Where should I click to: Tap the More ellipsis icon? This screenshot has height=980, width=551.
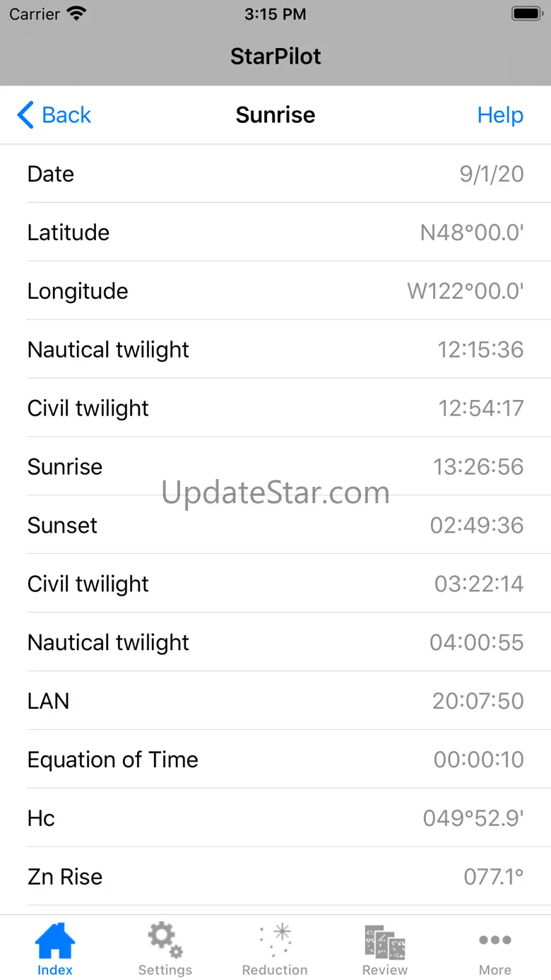[494, 940]
